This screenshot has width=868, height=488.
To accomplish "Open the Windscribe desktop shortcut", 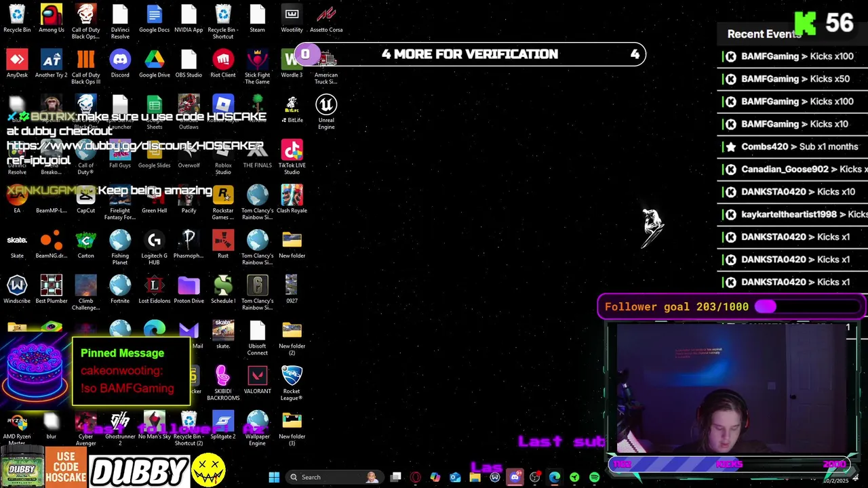I will [x=17, y=289].
